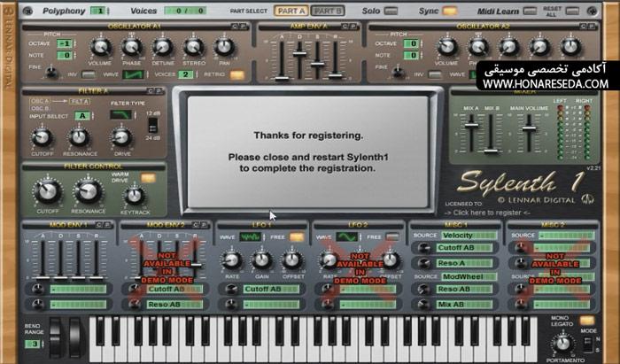The height and width of the screenshot is (364, 620).
Task: Toggle Retrig on Oscillator A1
Action: pos(236,74)
